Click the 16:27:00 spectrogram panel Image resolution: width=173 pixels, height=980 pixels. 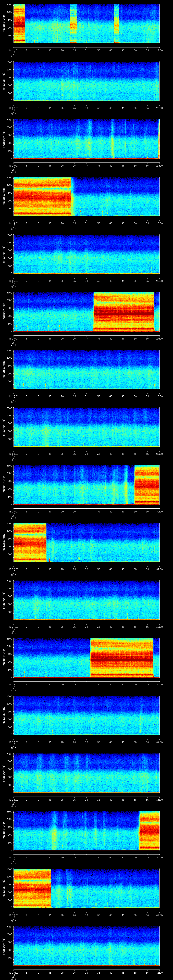pos(86,369)
